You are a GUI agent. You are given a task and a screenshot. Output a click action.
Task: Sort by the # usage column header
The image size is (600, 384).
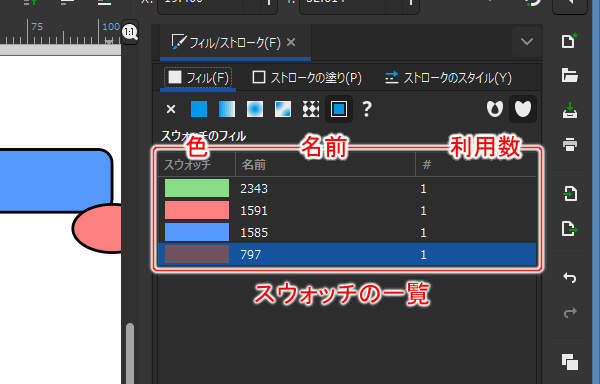pyautogui.click(x=476, y=165)
